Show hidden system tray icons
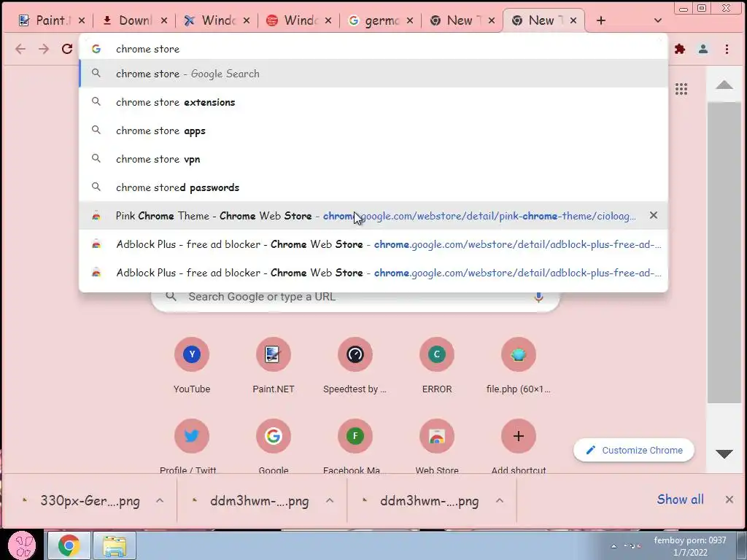The image size is (747, 560). (x=614, y=546)
